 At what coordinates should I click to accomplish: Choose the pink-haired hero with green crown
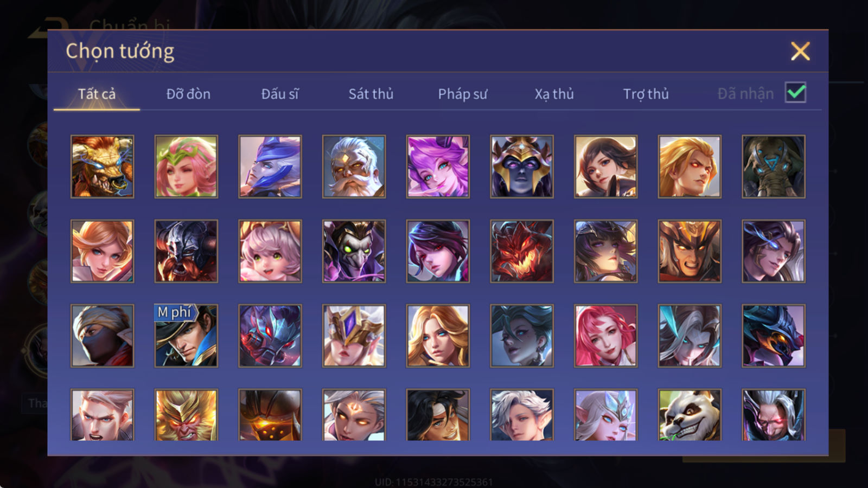[x=186, y=166]
